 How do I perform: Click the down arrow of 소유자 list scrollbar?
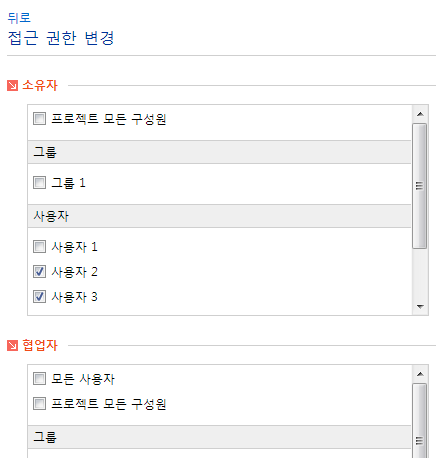(420, 306)
